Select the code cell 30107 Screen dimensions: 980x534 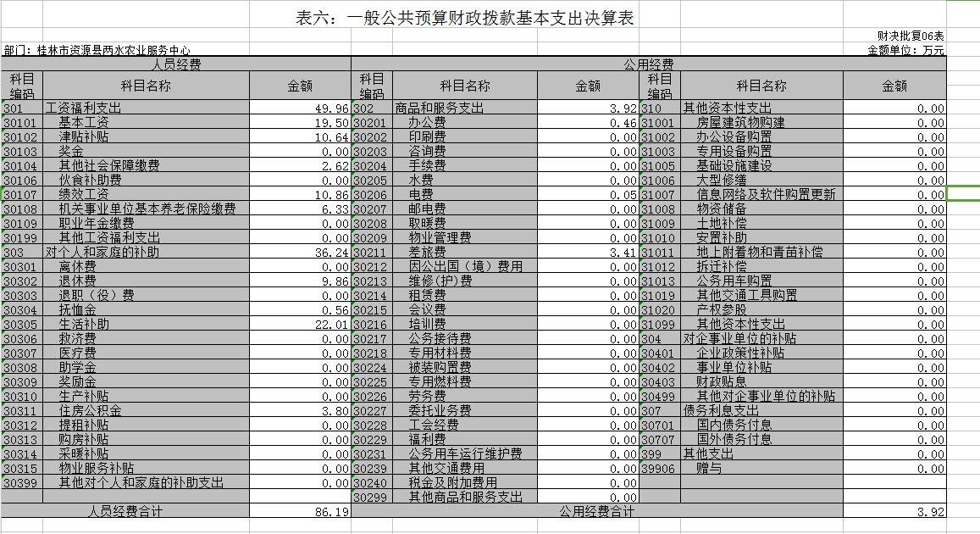tap(20, 195)
